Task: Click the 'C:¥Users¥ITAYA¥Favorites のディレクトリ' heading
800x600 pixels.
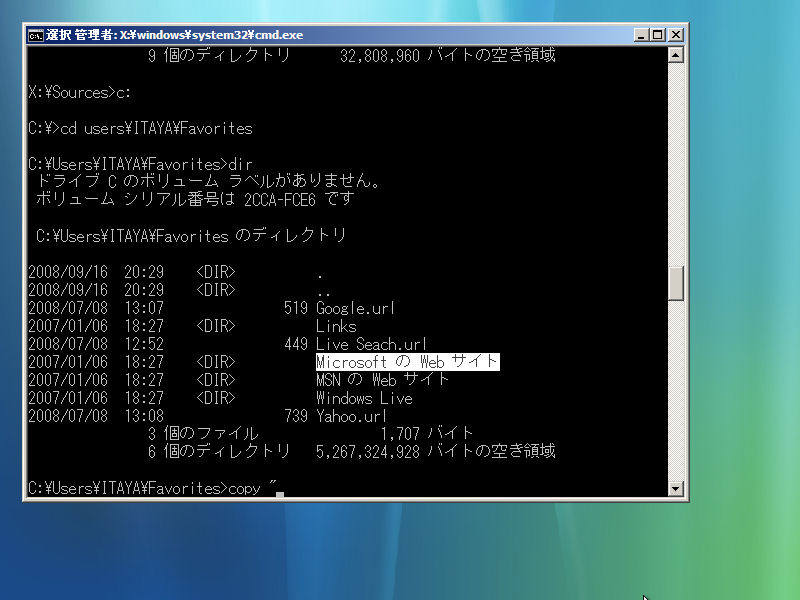Action: pos(191,235)
